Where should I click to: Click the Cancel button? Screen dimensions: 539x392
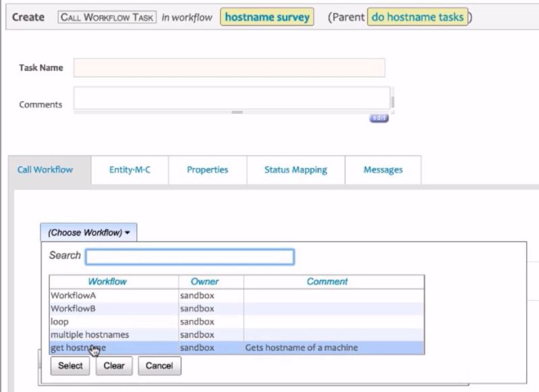point(159,366)
